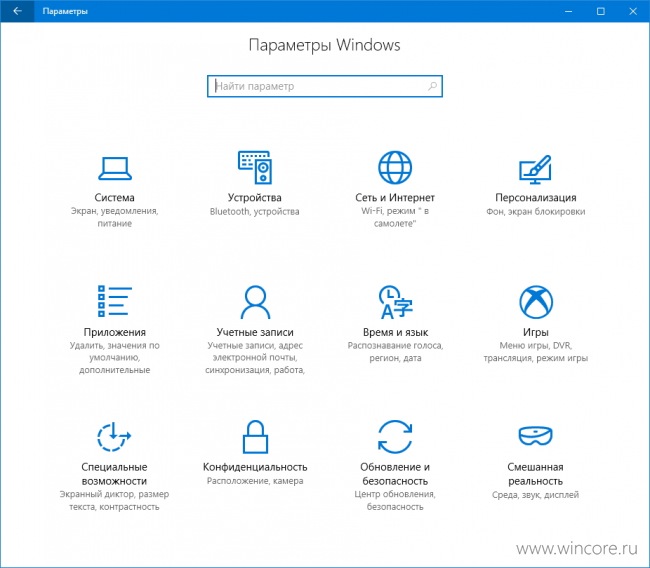Click the text 'Экранный диктор, размер текста'
This screenshot has width=650, height=568.
click(114, 500)
